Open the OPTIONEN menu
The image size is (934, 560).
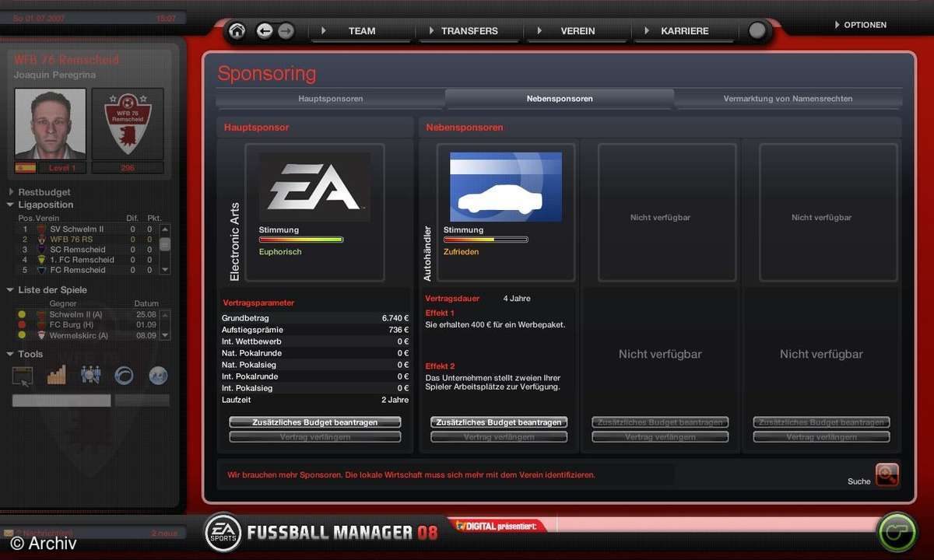pyautogui.click(x=860, y=25)
